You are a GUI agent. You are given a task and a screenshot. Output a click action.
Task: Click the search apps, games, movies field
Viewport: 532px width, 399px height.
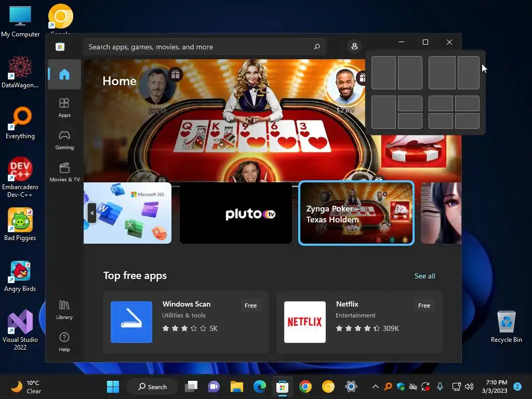[x=205, y=46]
